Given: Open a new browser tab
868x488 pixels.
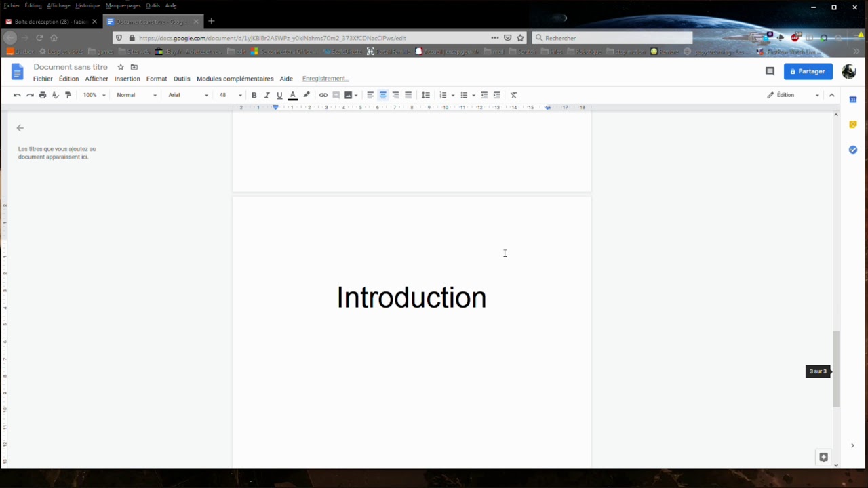Looking at the screenshot, I should (211, 22).
